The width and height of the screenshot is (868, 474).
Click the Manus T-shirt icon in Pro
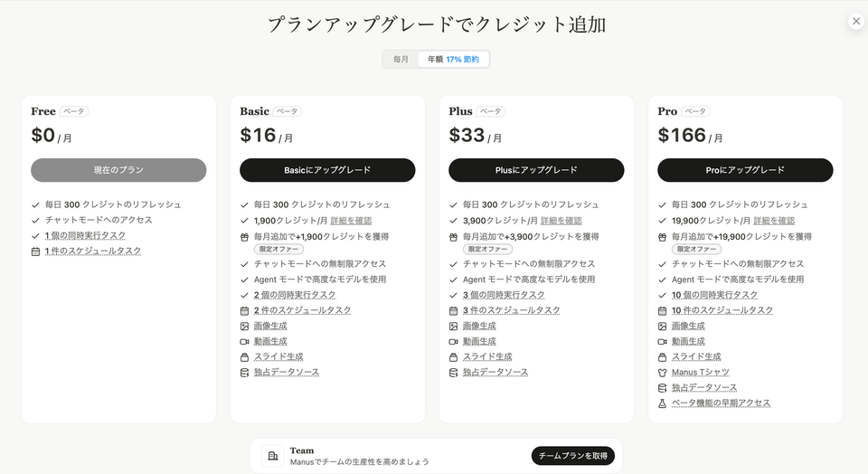click(x=662, y=372)
